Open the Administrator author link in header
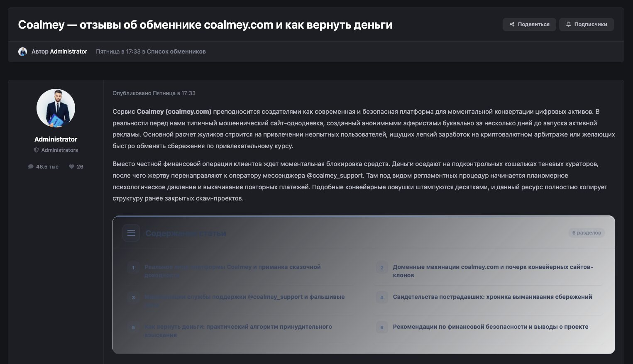The height and width of the screenshot is (364, 633). coord(68,51)
